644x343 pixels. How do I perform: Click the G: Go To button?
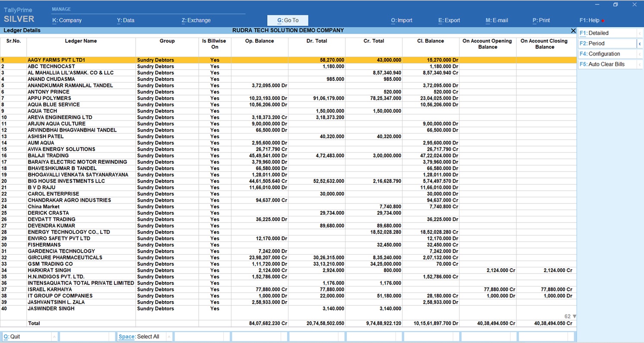pos(288,20)
